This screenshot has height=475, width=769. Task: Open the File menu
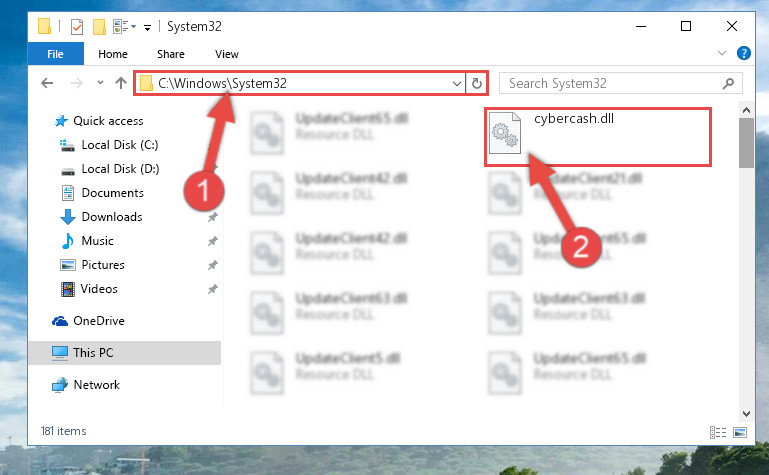point(55,54)
